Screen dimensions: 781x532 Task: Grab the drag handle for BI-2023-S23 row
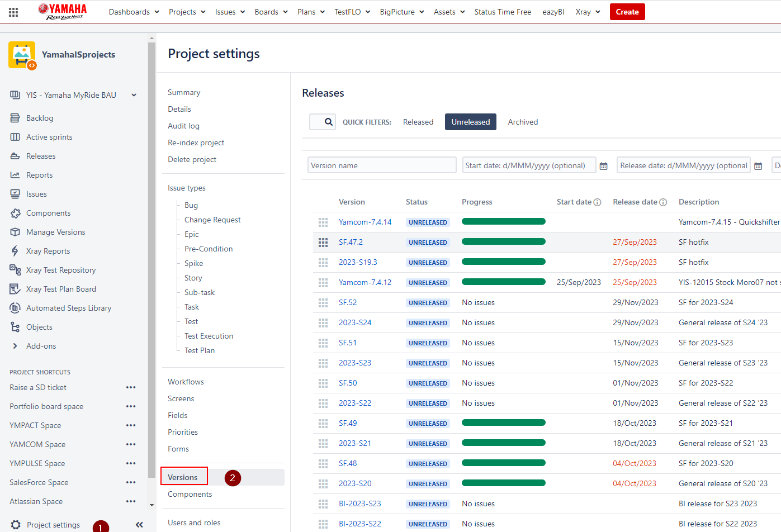[323, 504]
